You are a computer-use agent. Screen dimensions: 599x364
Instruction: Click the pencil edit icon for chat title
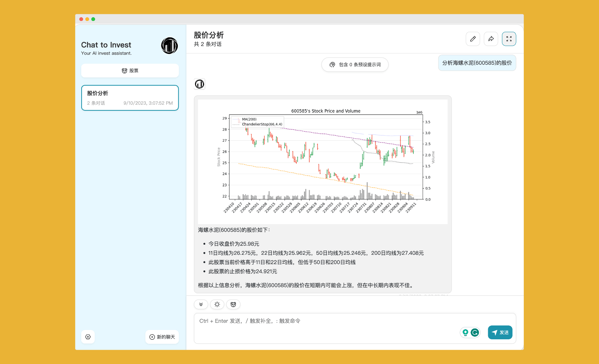tap(473, 39)
